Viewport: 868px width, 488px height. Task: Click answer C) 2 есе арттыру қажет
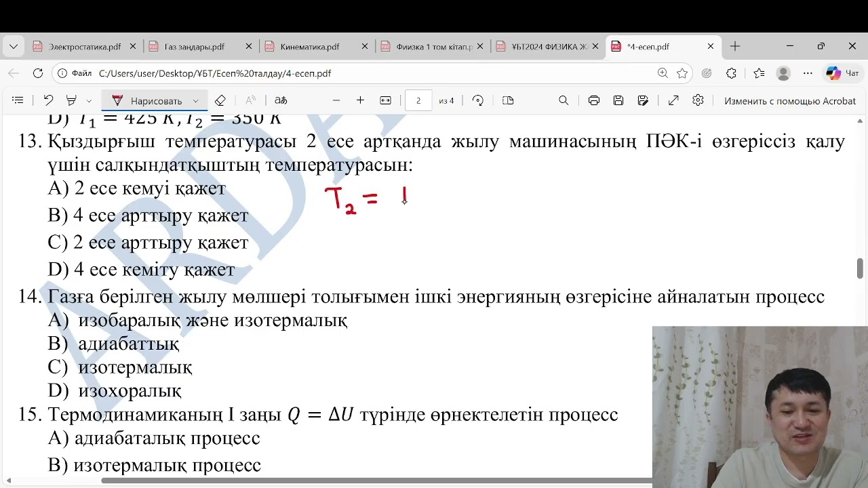coord(148,242)
